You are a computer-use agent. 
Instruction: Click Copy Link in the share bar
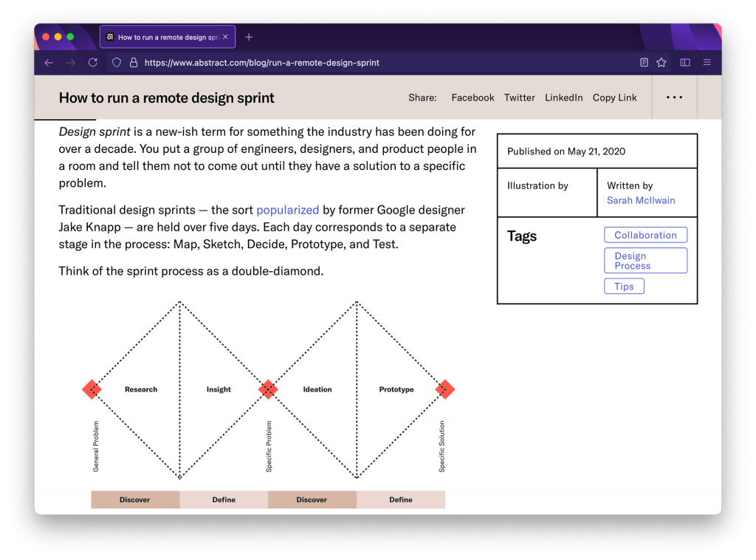click(x=614, y=98)
